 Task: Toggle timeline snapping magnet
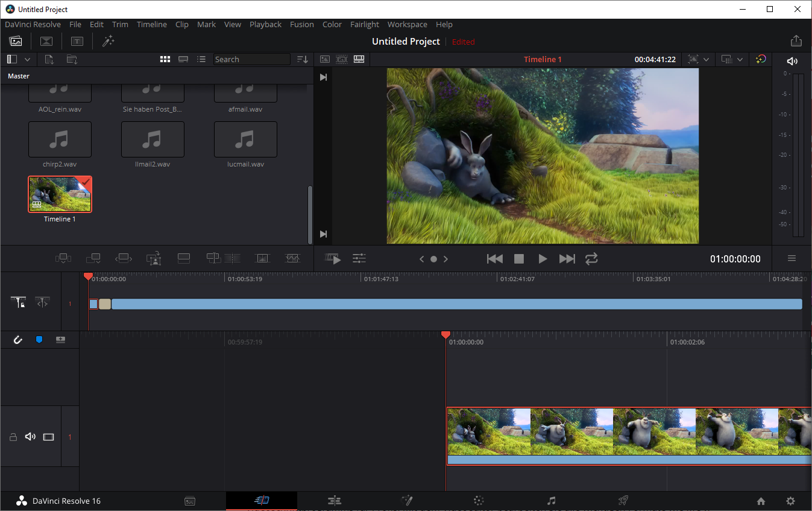pyautogui.click(x=17, y=340)
